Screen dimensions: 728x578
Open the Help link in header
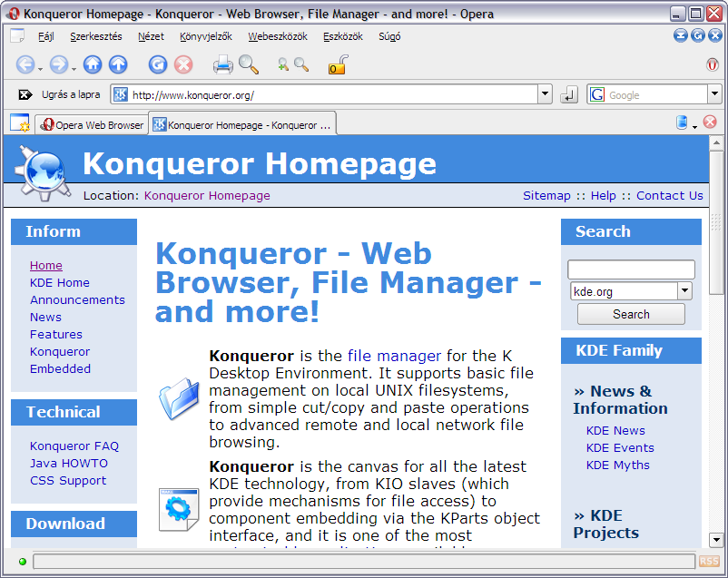coord(603,195)
